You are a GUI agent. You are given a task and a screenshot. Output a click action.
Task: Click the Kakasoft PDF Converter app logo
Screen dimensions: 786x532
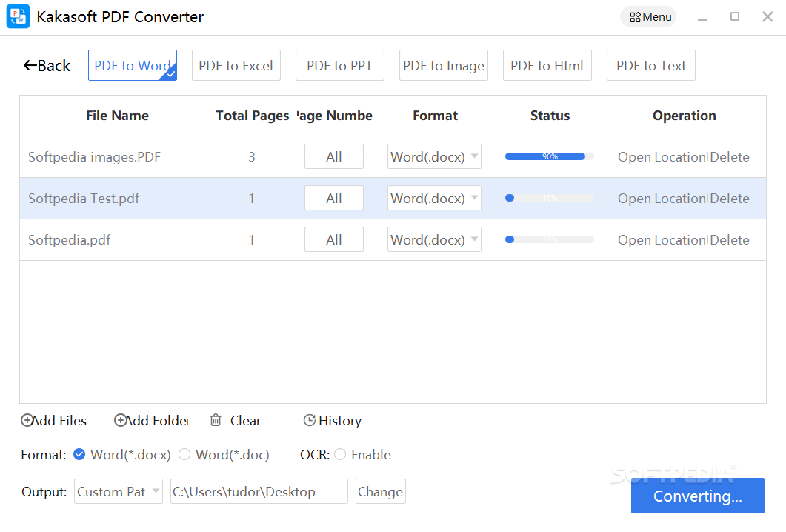18,16
